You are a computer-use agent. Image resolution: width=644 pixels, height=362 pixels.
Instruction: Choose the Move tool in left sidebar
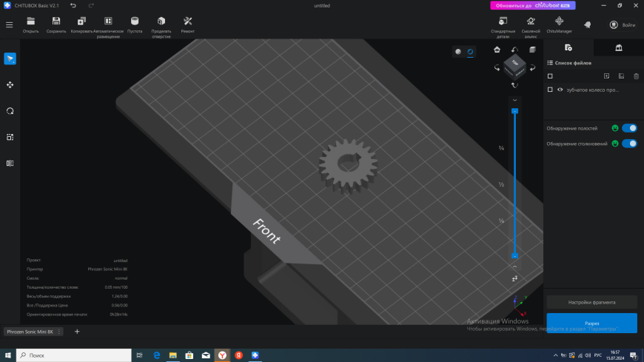click(x=10, y=85)
